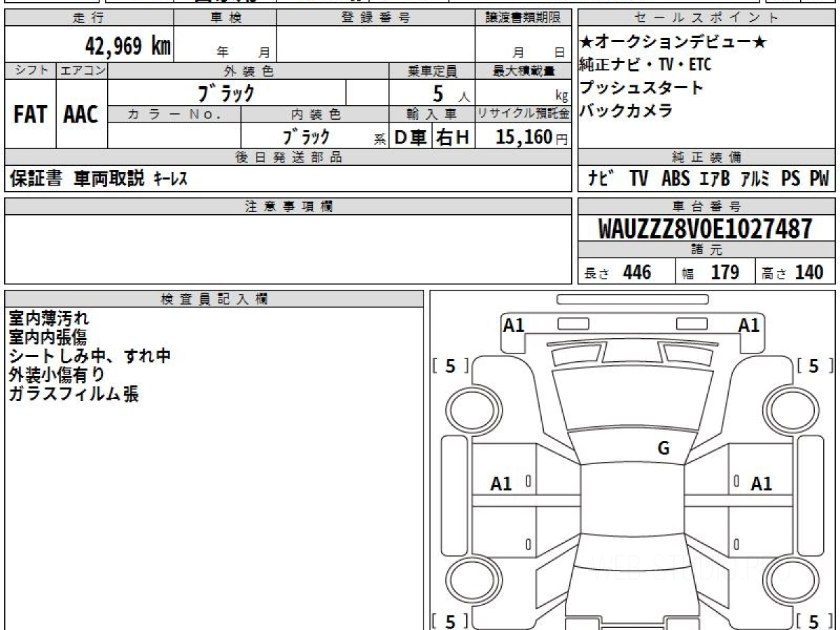
Task: Click the 走行 column header
Action: tap(88, 18)
